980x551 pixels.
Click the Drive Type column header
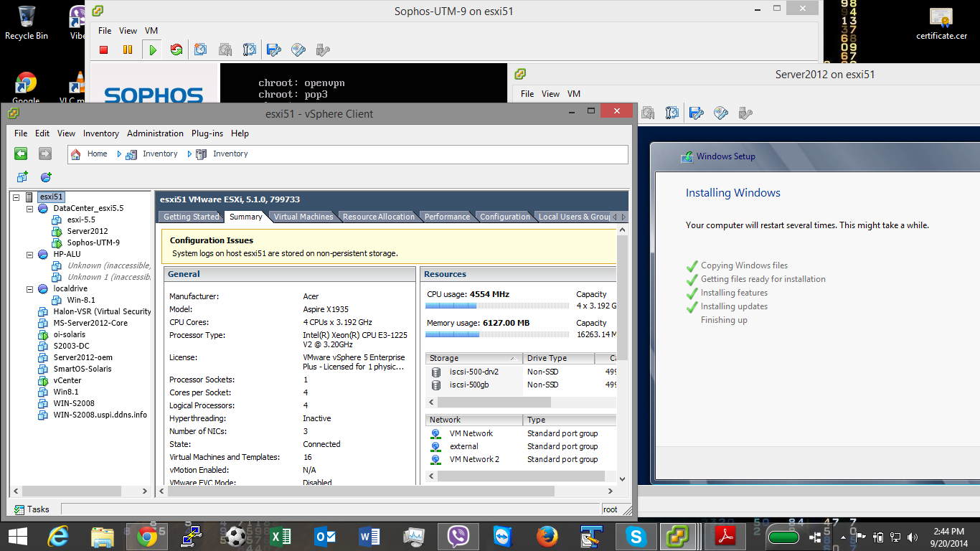coord(559,358)
